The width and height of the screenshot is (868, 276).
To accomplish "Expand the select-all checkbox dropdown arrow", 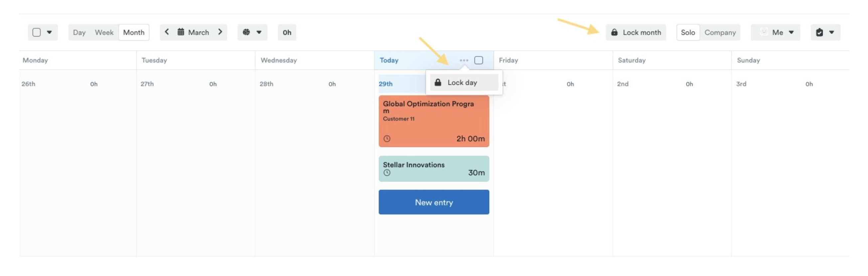I will (50, 32).
